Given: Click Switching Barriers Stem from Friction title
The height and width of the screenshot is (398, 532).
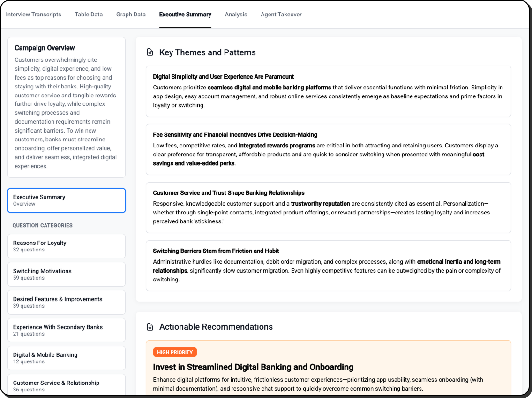Looking at the screenshot, I should (216, 251).
